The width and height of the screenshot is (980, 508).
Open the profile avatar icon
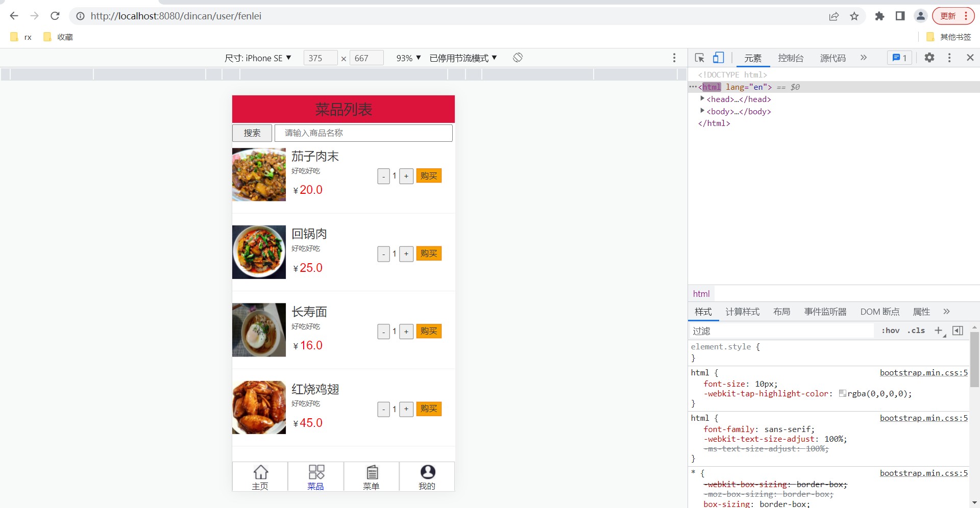click(x=920, y=16)
